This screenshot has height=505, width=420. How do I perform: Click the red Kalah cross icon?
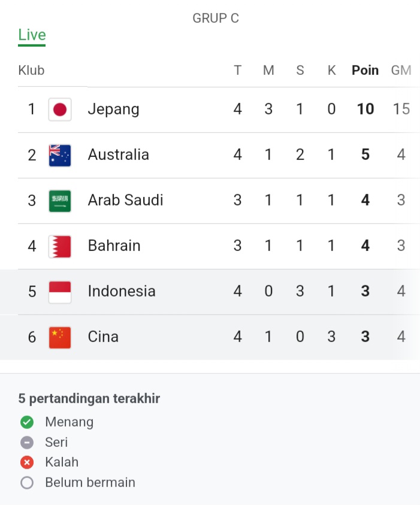tap(27, 462)
